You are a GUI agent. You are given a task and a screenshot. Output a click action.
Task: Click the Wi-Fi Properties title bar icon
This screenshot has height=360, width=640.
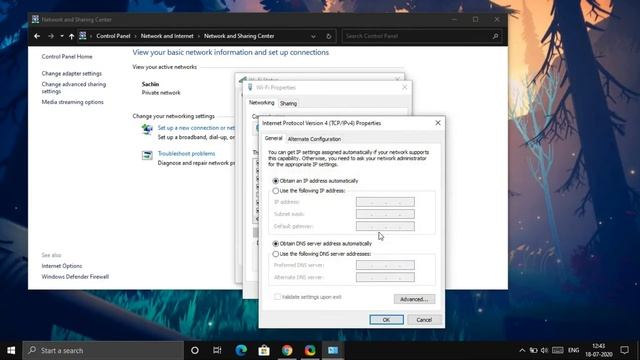[250, 87]
